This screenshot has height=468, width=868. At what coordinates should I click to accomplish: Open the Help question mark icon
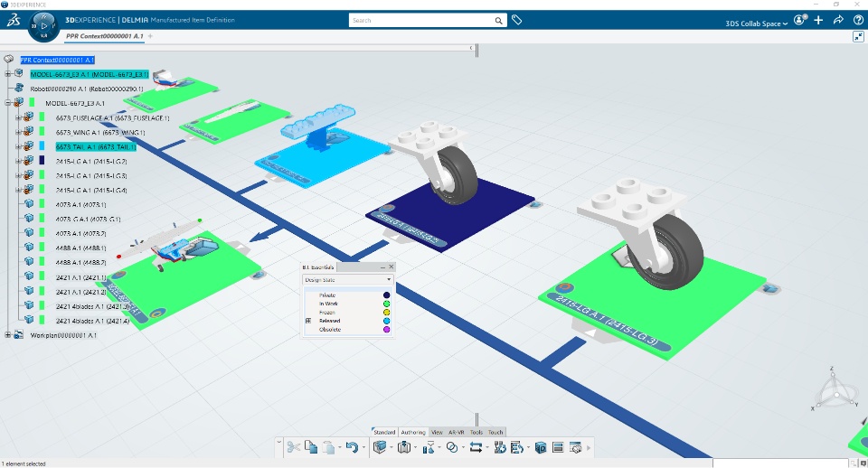coord(858,20)
